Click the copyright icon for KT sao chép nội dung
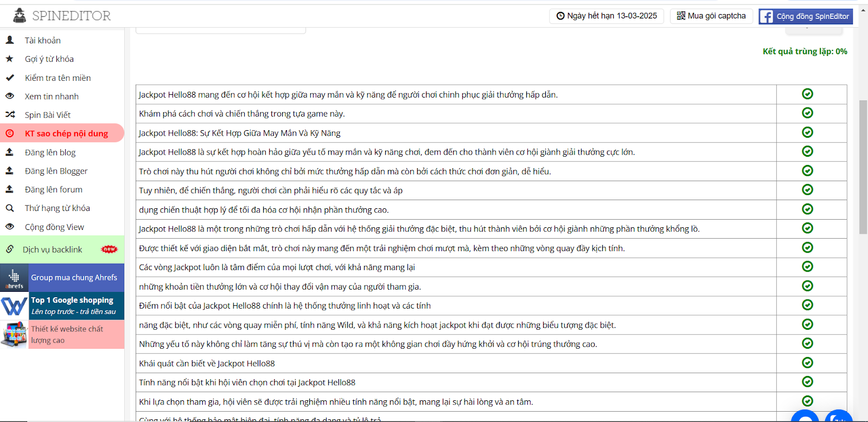The height and width of the screenshot is (422, 868). [x=10, y=133]
